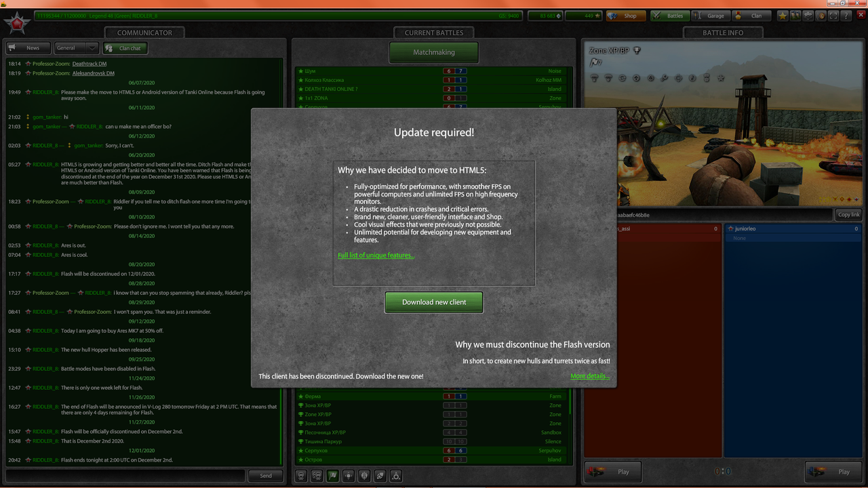Open the help question mark icon

coord(846,16)
